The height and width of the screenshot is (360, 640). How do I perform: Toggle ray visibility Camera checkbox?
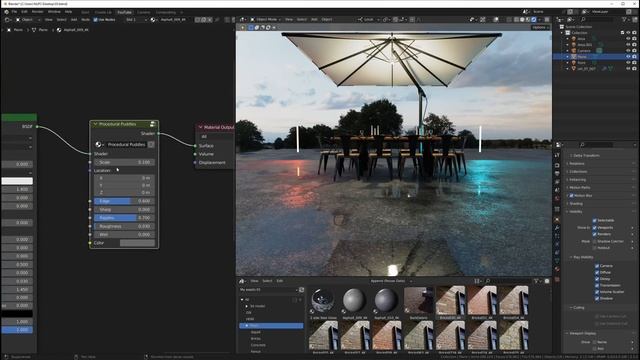coord(597,266)
